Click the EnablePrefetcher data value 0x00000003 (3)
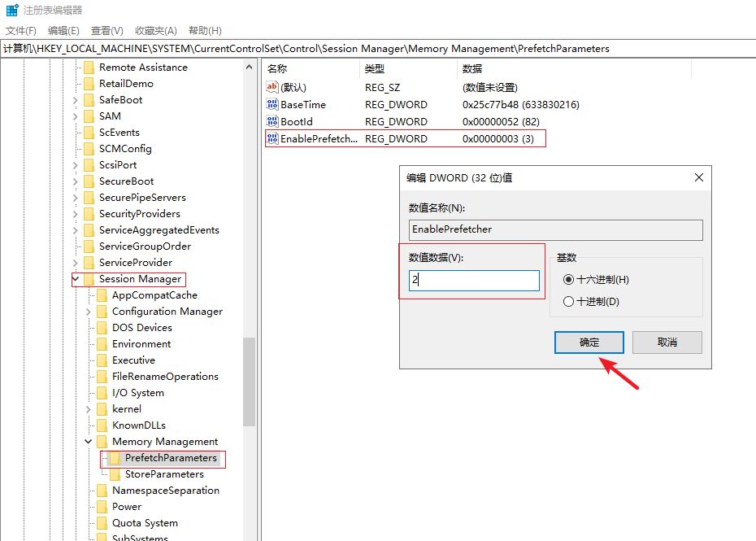 (498, 139)
